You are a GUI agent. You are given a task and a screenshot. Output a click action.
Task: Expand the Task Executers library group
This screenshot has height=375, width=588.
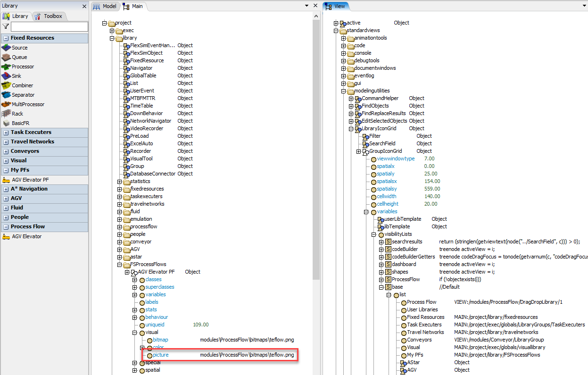6,133
